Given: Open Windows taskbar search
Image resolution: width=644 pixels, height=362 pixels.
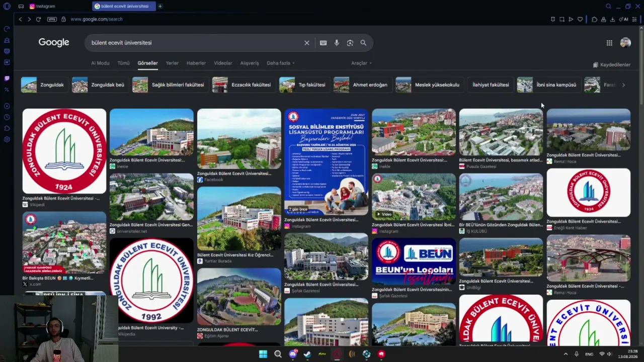Looking at the screenshot, I should click(x=278, y=354).
